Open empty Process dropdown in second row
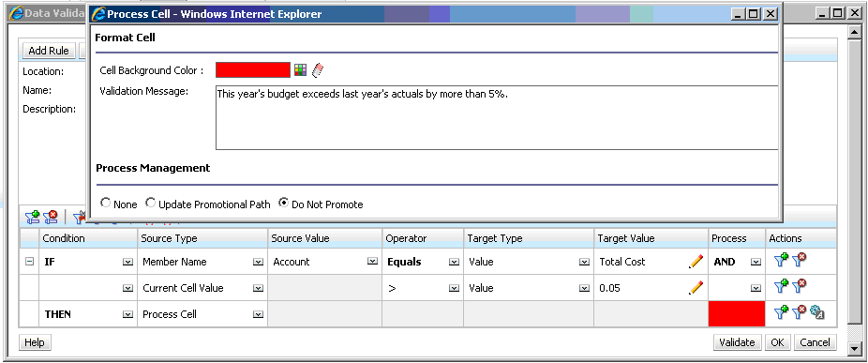Screen dimensions: 868x363 pyautogui.click(x=756, y=288)
